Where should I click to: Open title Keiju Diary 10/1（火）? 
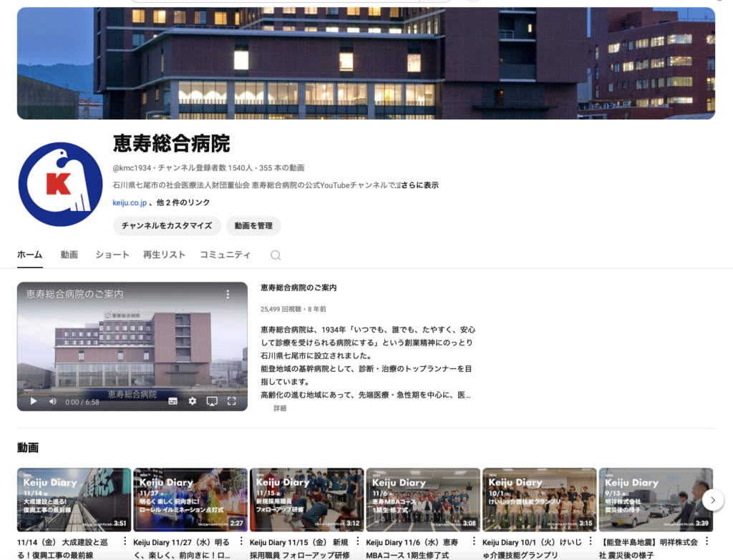(532, 549)
